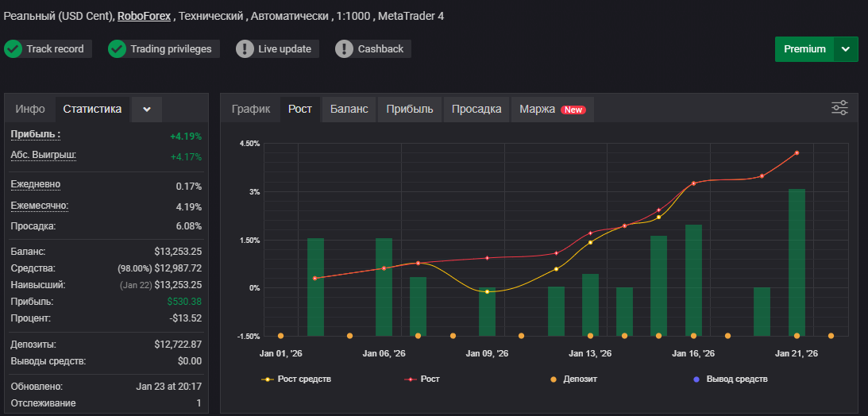This screenshot has height=416, width=868.
Task: Click the $13,253.25 Баланс value
Action: [178, 252]
